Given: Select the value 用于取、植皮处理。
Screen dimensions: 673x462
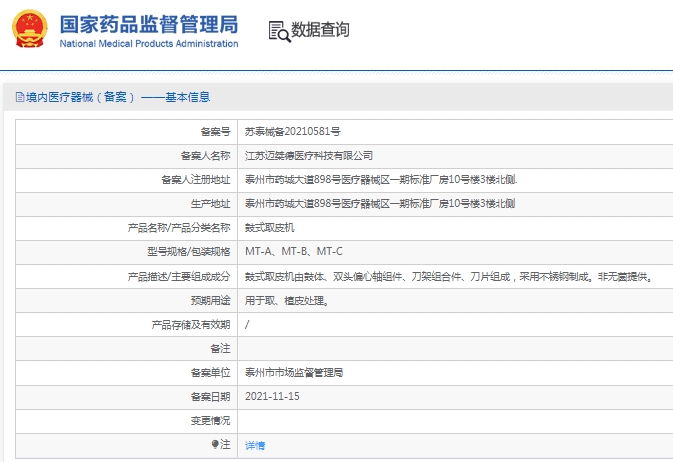Looking at the screenshot, I should 287,301.
